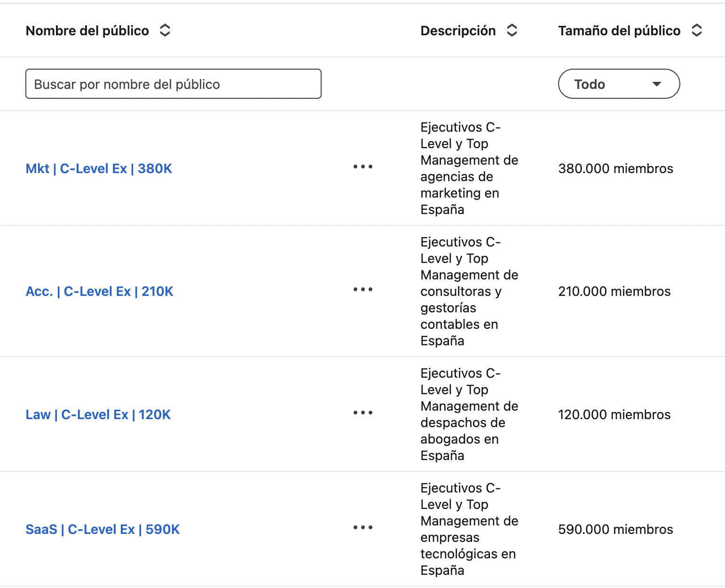
Task: Open the SaaS | C-Level Ex audience
Action: pos(102,529)
